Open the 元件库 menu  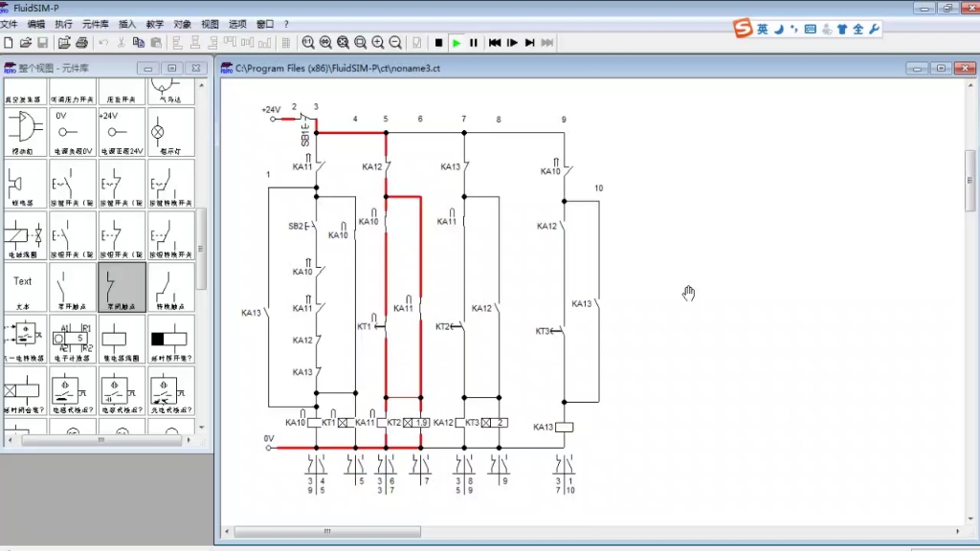[x=95, y=24]
